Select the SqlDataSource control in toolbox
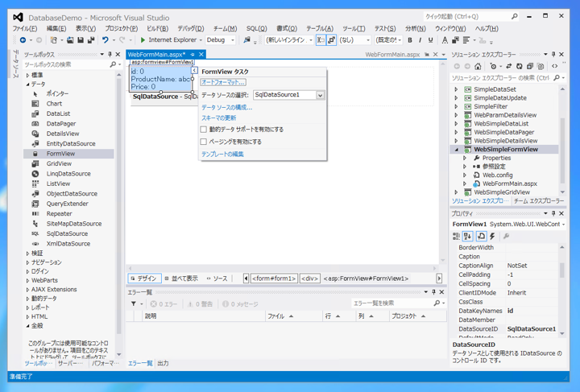The height and width of the screenshot is (392, 580). pyautogui.click(x=68, y=234)
